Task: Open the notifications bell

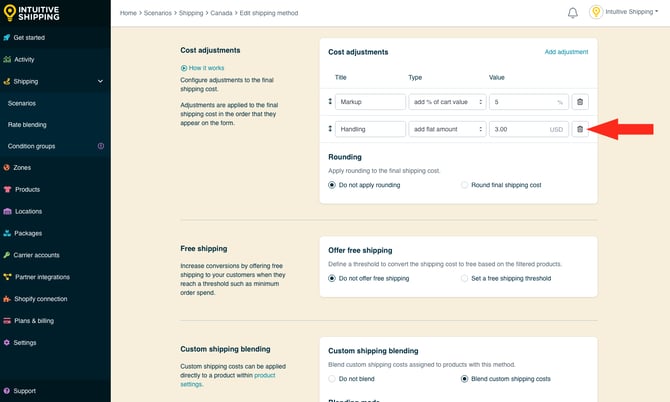Action: pyautogui.click(x=573, y=13)
